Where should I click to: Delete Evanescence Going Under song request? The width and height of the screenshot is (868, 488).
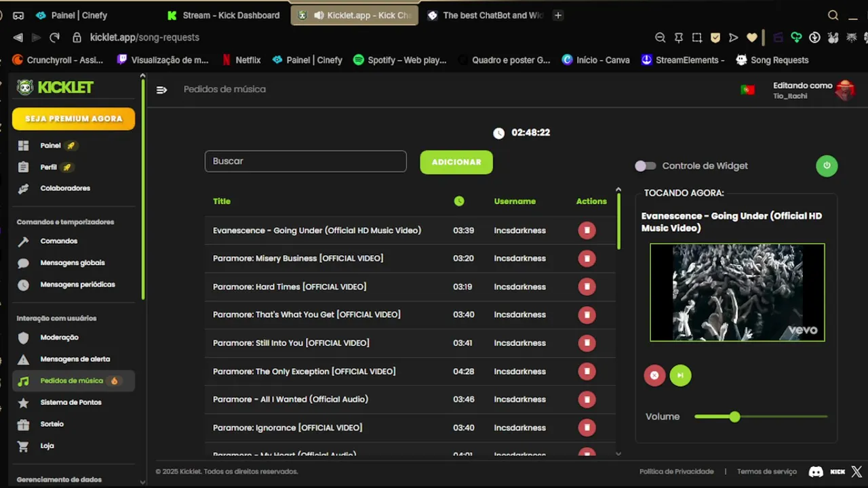coord(587,230)
